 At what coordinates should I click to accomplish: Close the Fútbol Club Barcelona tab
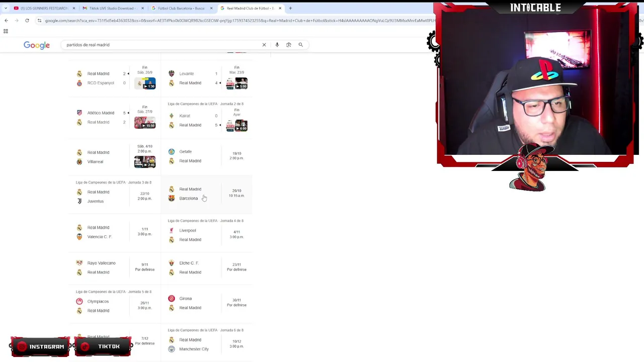pyautogui.click(x=211, y=8)
